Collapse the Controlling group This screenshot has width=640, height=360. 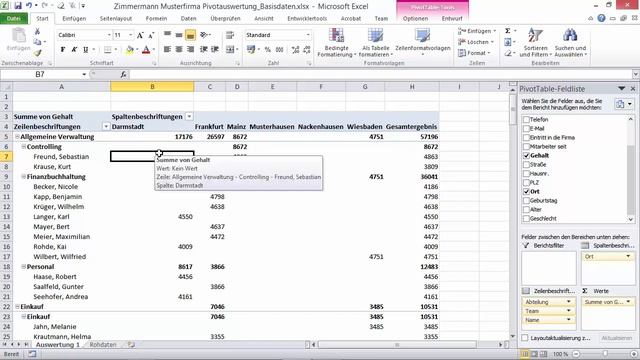tap(24, 147)
